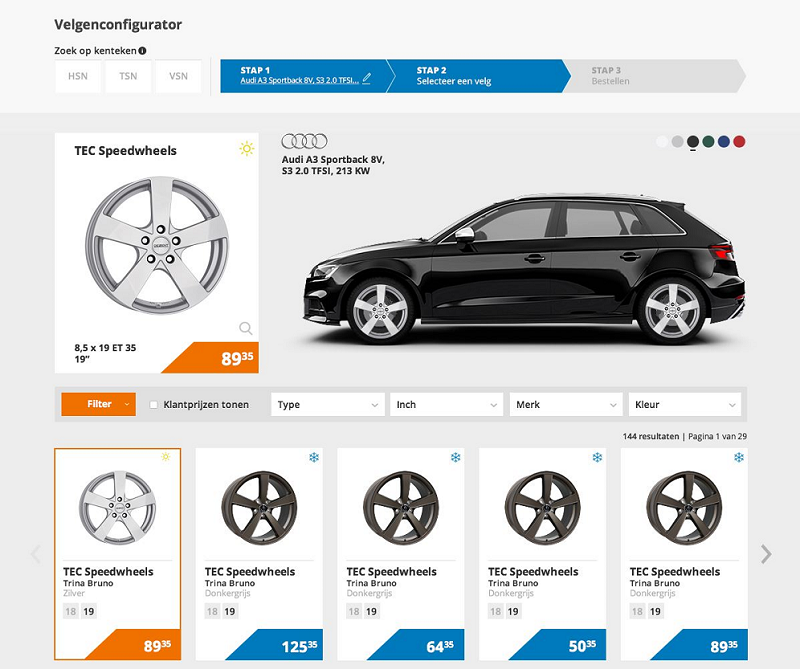Select size 19 on the Donkergrijs 89,35 card
This screenshot has height=669, width=800.
655,611
